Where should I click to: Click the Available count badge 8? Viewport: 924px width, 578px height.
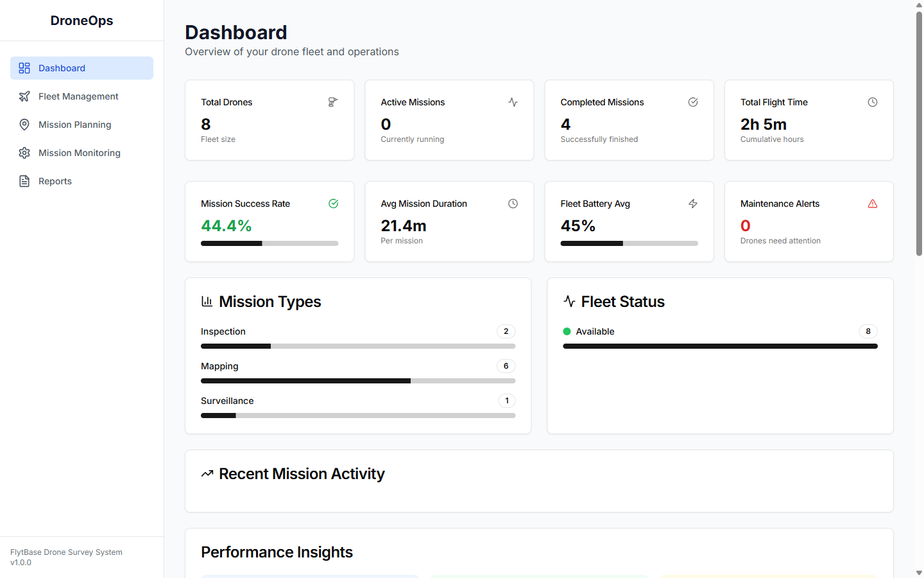(868, 331)
